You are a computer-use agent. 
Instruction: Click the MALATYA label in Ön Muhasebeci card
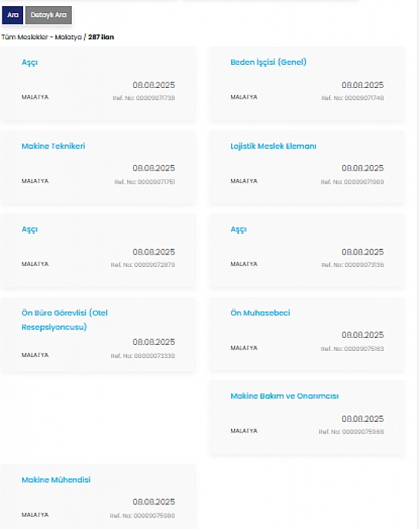point(244,348)
